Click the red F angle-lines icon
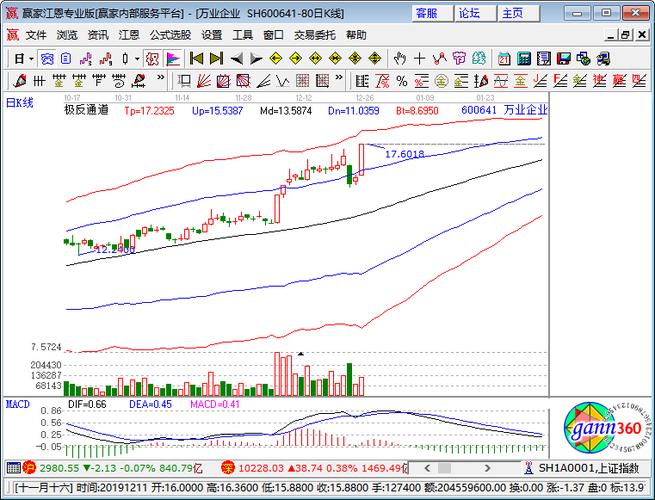This screenshot has height=500, width=655. click(x=559, y=81)
